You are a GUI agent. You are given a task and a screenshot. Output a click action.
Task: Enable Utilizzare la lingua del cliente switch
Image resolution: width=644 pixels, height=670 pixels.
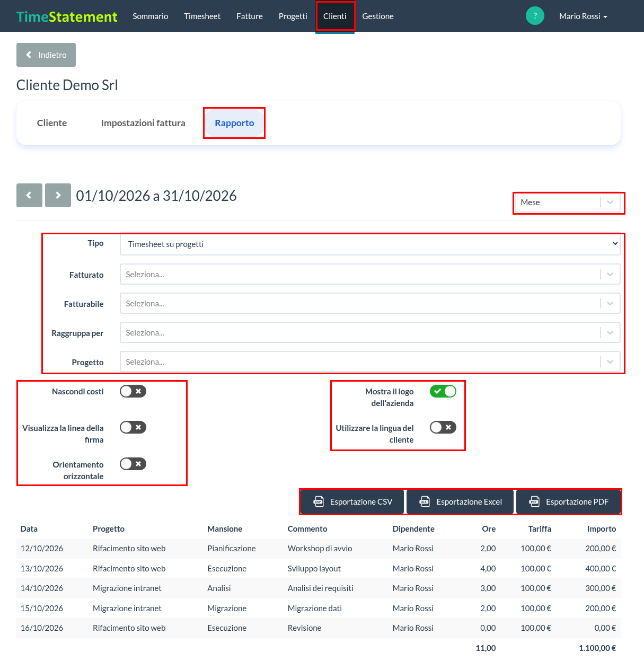coord(443,427)
